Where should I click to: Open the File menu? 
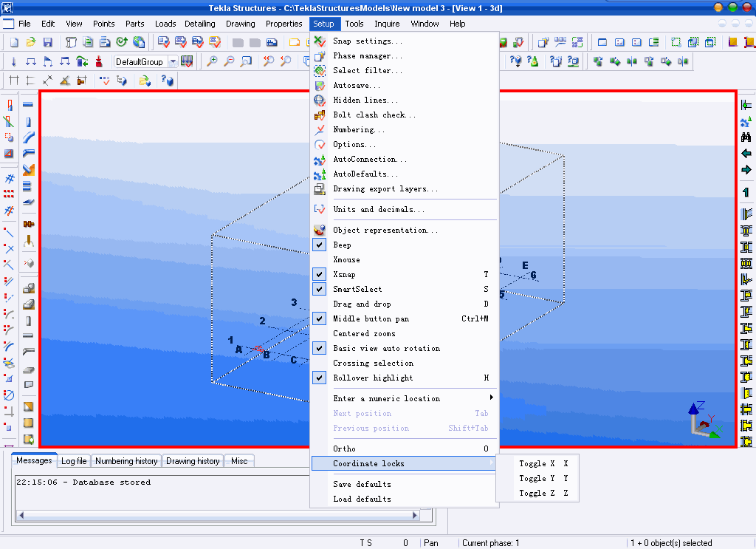24,24
